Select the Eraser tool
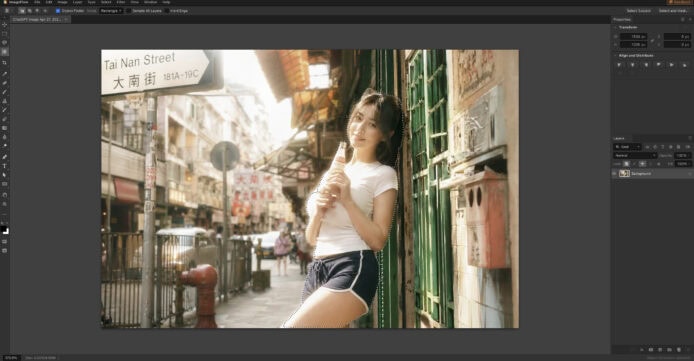694x361 pixels. [x=4, y=119]
